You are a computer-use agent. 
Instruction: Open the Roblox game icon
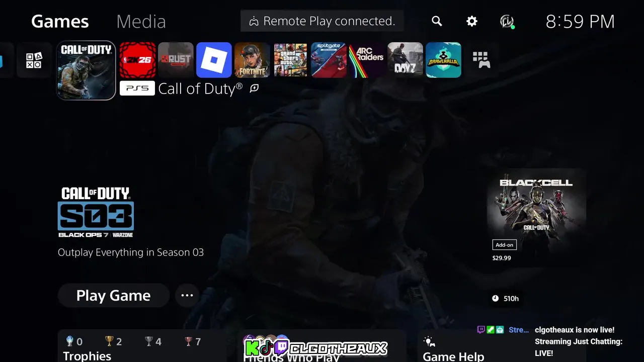(x=214, y=60)
